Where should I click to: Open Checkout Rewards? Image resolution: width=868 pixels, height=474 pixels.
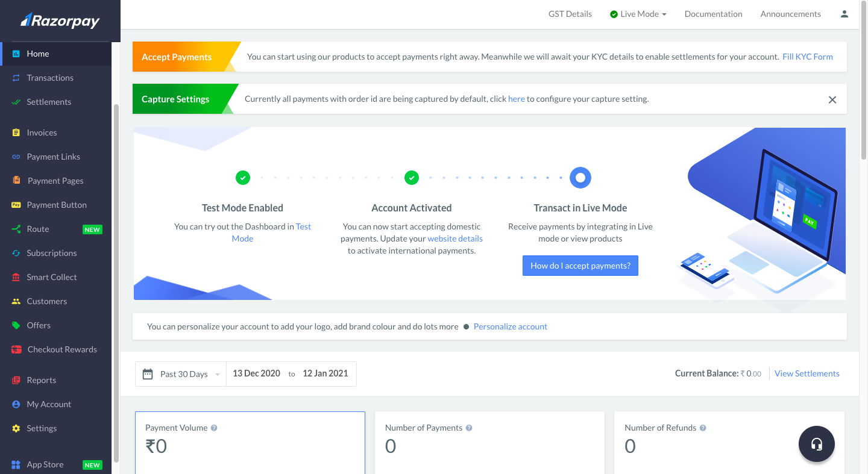pos(62,349)
